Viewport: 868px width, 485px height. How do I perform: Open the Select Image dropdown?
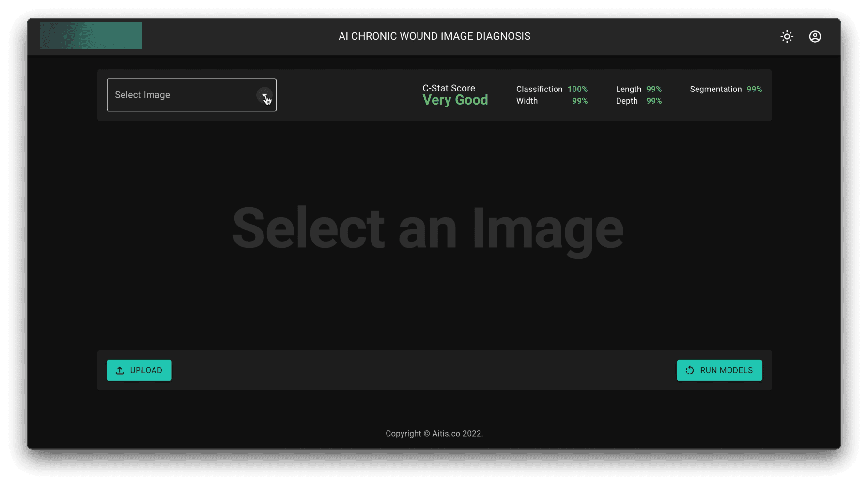click(191, 95)
